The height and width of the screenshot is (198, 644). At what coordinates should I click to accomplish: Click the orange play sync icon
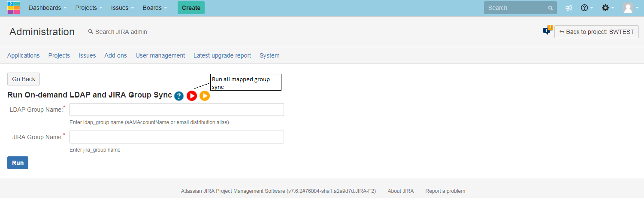pyautogui.click(x=205, y=96)
